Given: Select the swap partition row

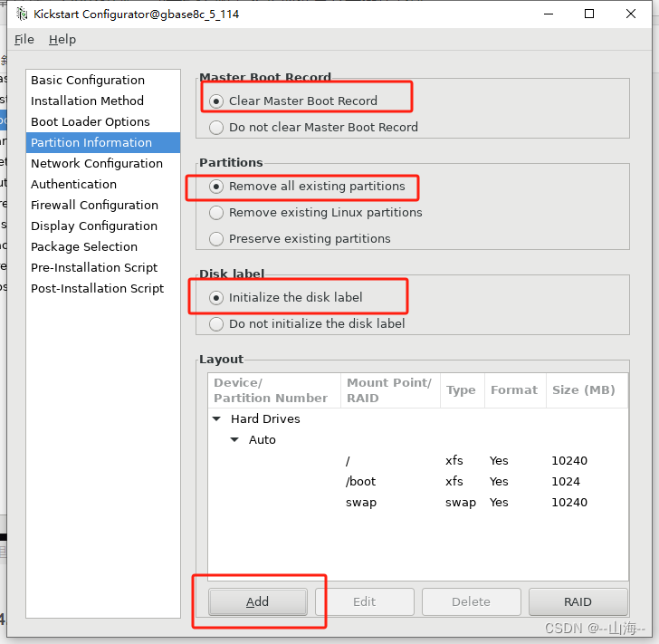Looking at the screenshot, I should (418, 502).
